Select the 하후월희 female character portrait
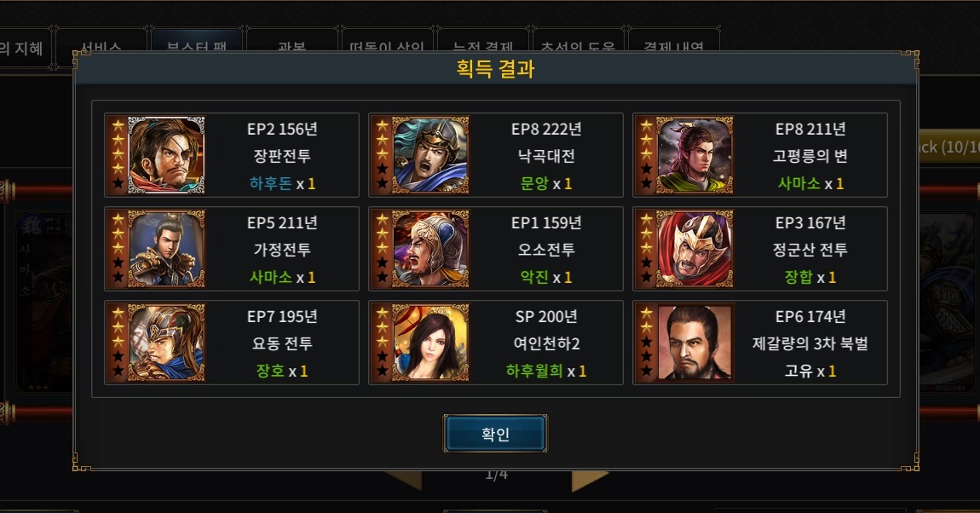The image size is (980, 513). (x=430, y=343)
